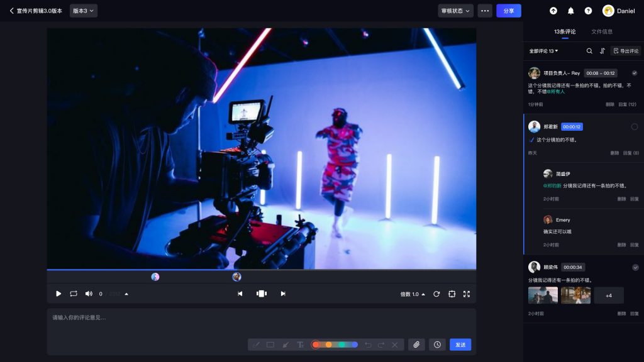Screen dimensions: 644x362
Task: Select the 13条评论 tab
Action: pyautogui.click(x=565, y=31)
